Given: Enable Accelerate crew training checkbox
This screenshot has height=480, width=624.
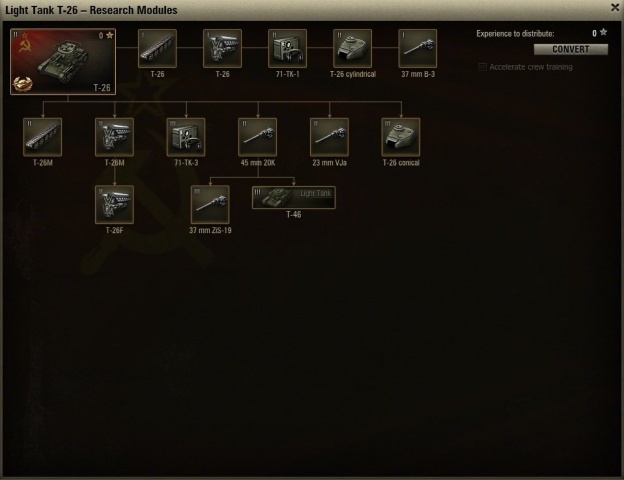Looking at the screenshot, I should coord(482,67).
